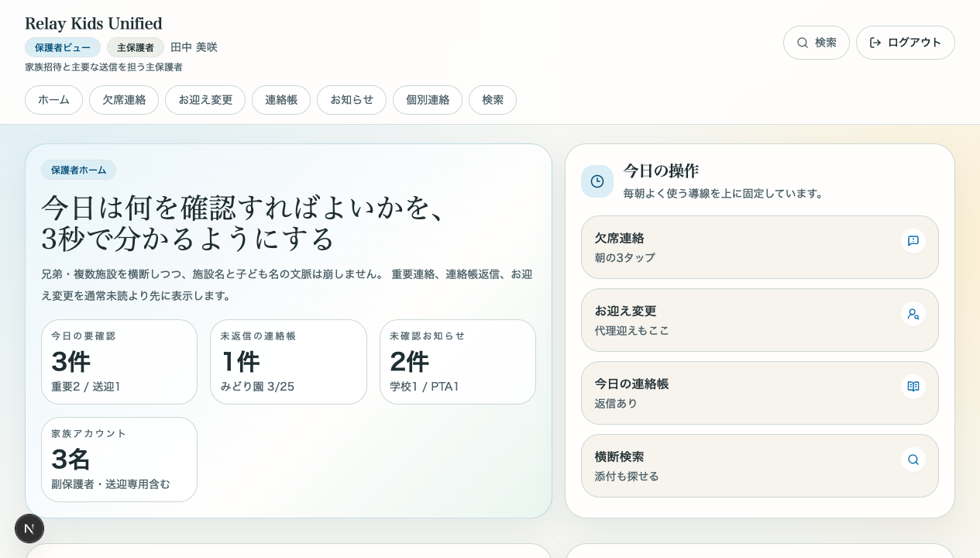Click the text 家族招待と主要な送信を担う主保護者
This screenshot has width=980, height=558.
point(104,67)
